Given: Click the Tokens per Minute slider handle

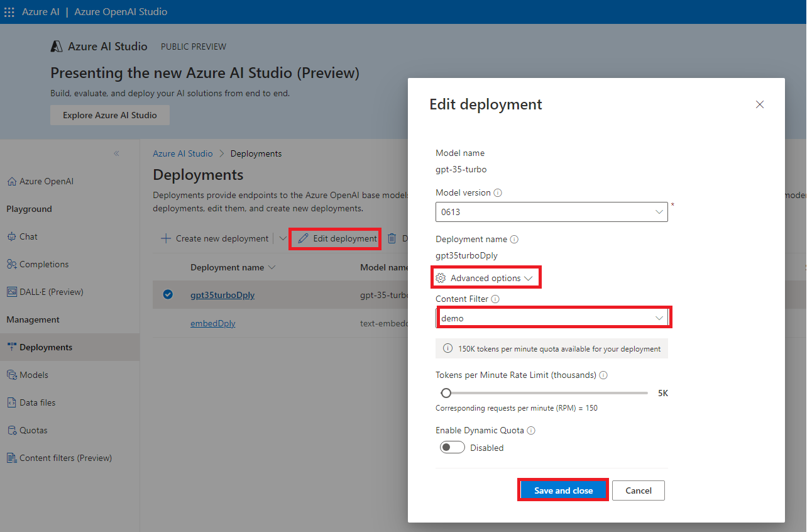Looking at the screenshot, I should click(446, 393).
